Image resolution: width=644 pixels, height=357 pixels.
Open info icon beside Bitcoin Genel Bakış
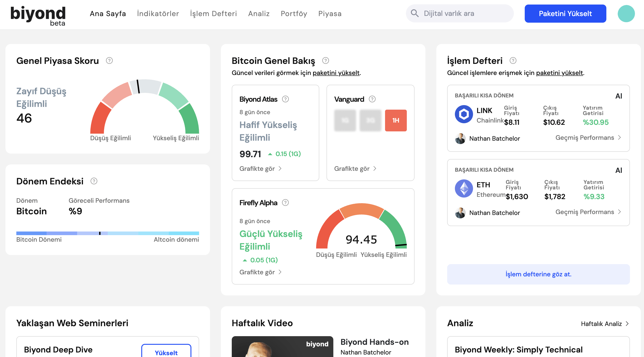(x=325, y=61)
